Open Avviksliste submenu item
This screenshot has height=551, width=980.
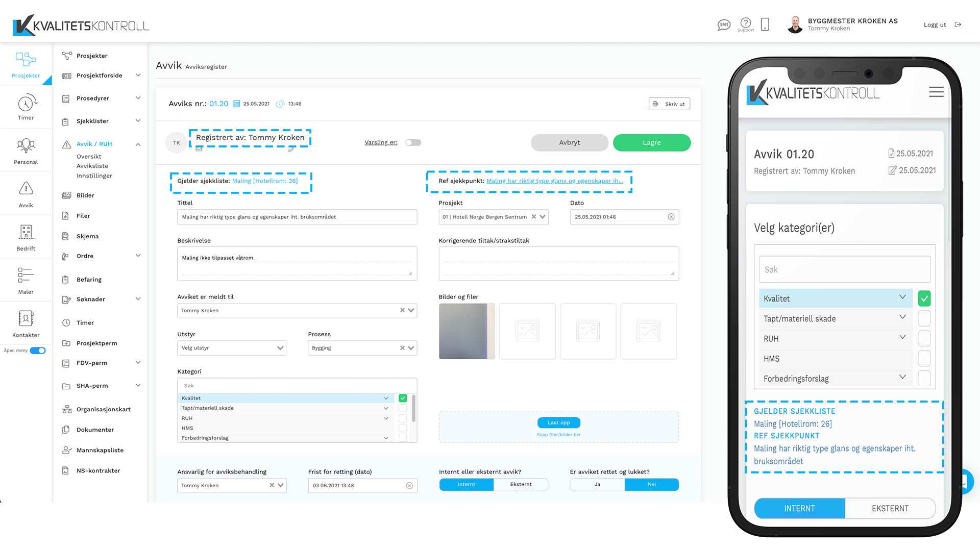[x=92, y=166]
